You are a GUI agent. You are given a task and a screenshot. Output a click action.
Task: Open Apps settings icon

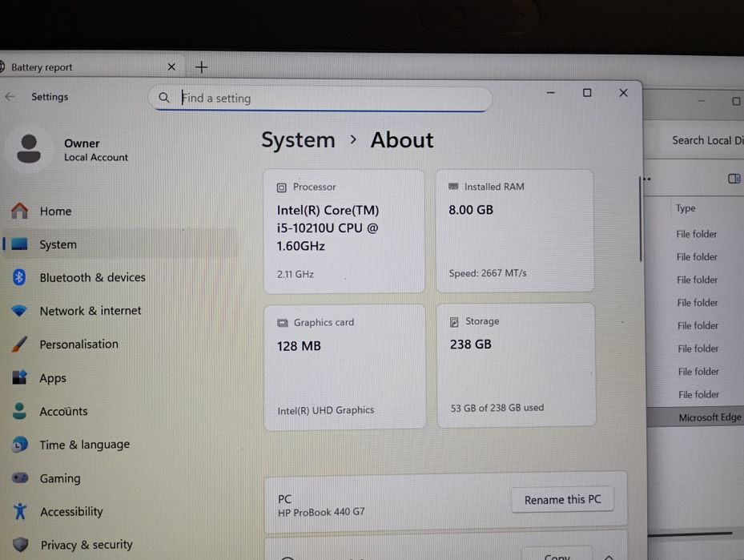click(x=19, y=378)
